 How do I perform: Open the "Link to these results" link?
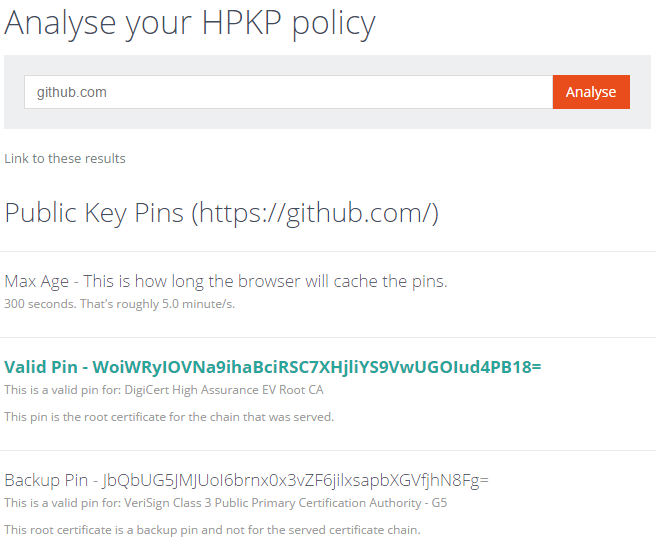[65, 158]
